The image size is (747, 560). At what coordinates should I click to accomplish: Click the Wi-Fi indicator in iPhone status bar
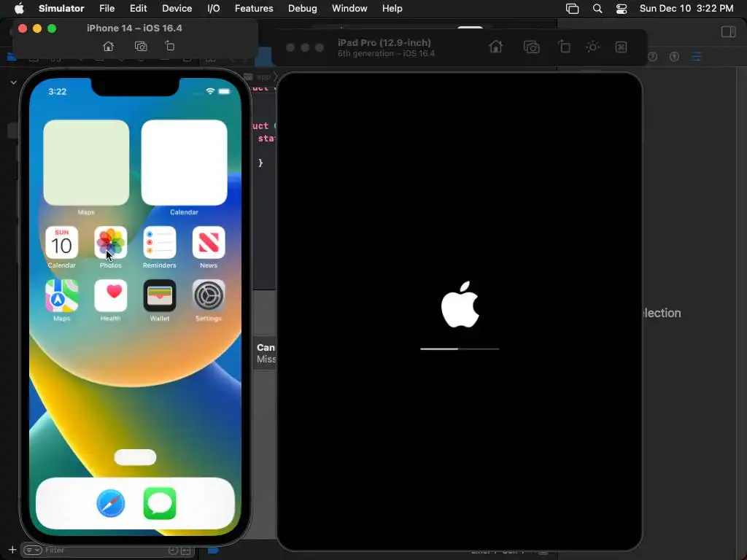(210, 91)
